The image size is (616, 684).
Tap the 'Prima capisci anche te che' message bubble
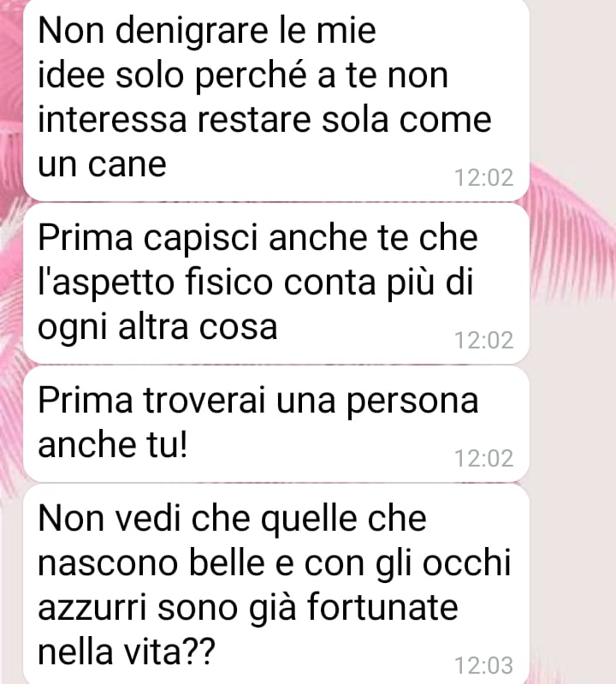click(x=276, y=283)
